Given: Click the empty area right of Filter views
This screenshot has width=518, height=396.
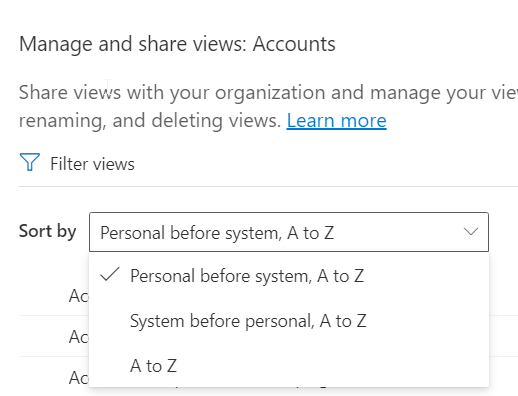Looking at the screenshot, I should click(x=327, y=163).
